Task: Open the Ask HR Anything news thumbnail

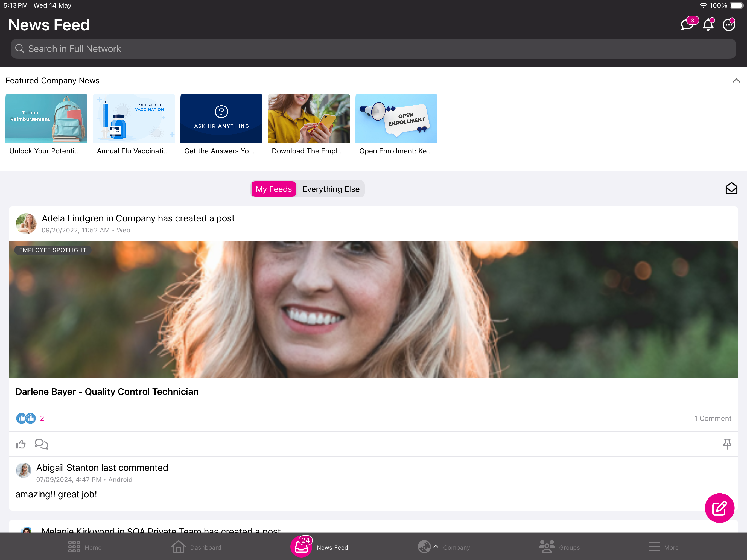Action: (x=221, y=118)
